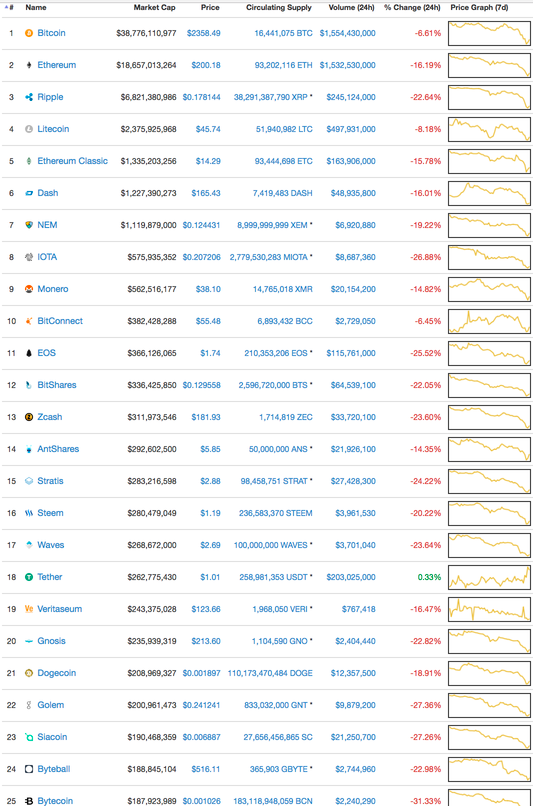Open the Bitcoin detail page link
533x806 pixels.
pyautogui.click(x=51, y=33)
